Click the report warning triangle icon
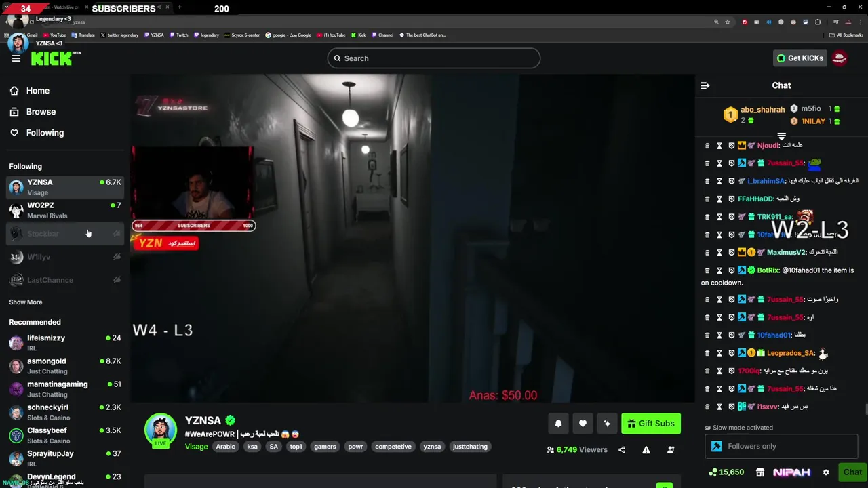Screen dimensions: 868x488 (x=646, y=449)
